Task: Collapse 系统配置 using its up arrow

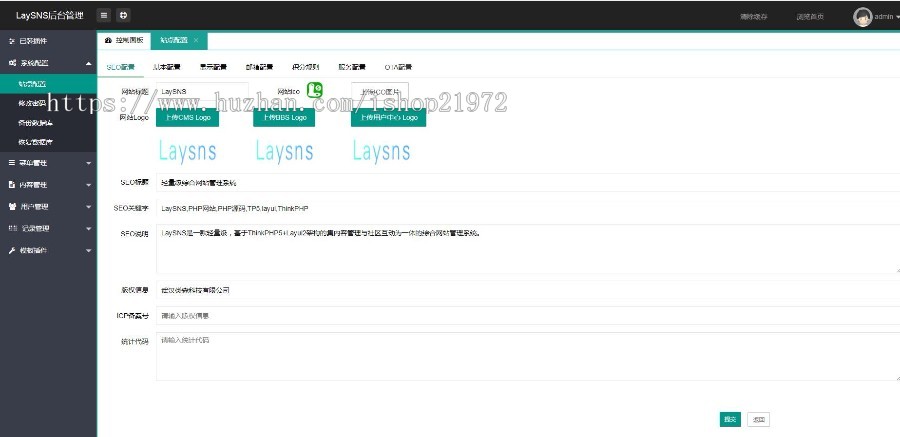Action: [88, 63]
